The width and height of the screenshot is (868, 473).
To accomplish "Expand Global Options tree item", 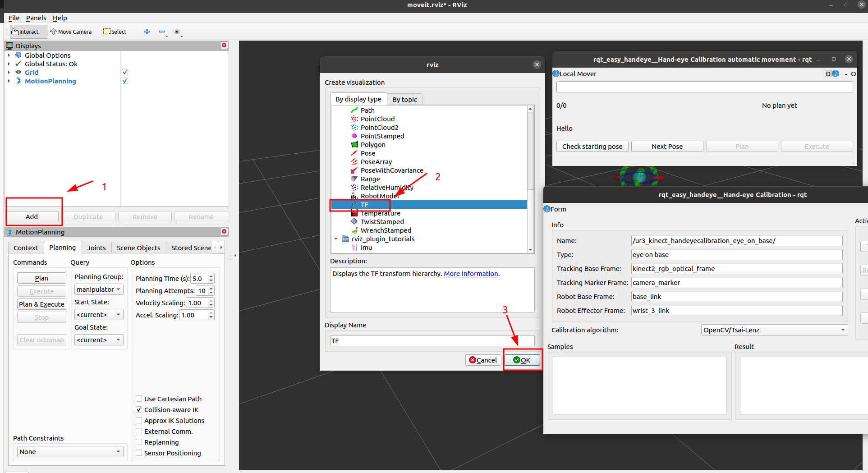I will [x=9, y=55].
